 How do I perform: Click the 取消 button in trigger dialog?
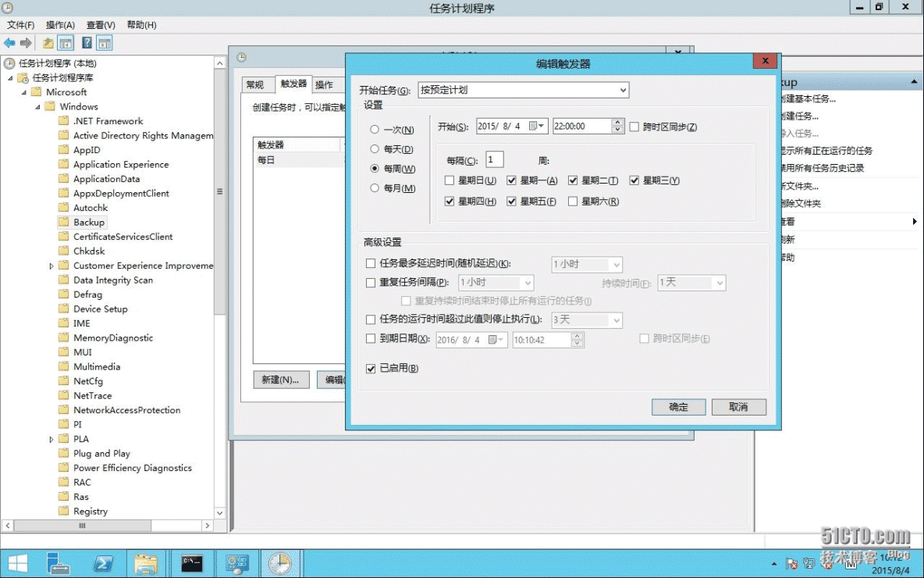tap(738, 407)
